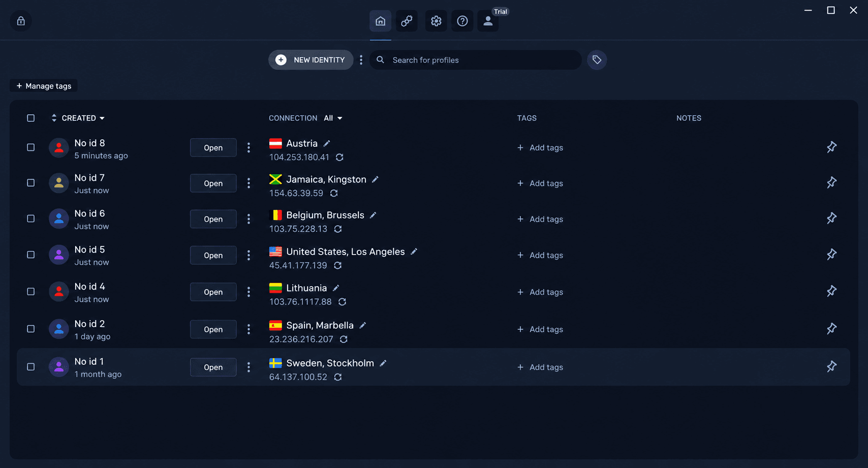868x468 pixels.
Task: Pin the No id 8 profile
Action: (831, 147)
